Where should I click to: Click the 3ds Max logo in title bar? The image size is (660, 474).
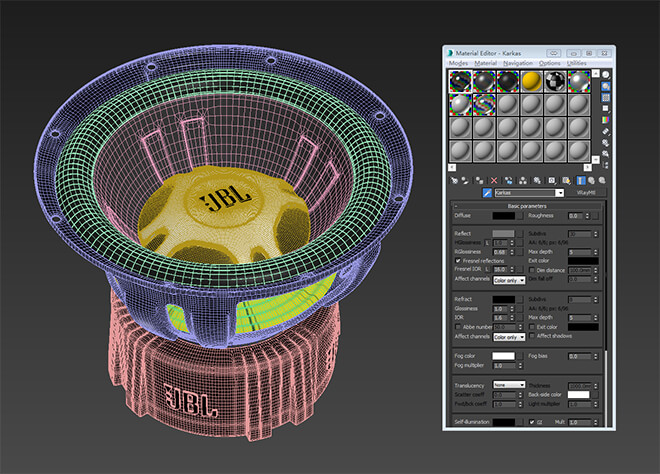[x=450, y=53]
